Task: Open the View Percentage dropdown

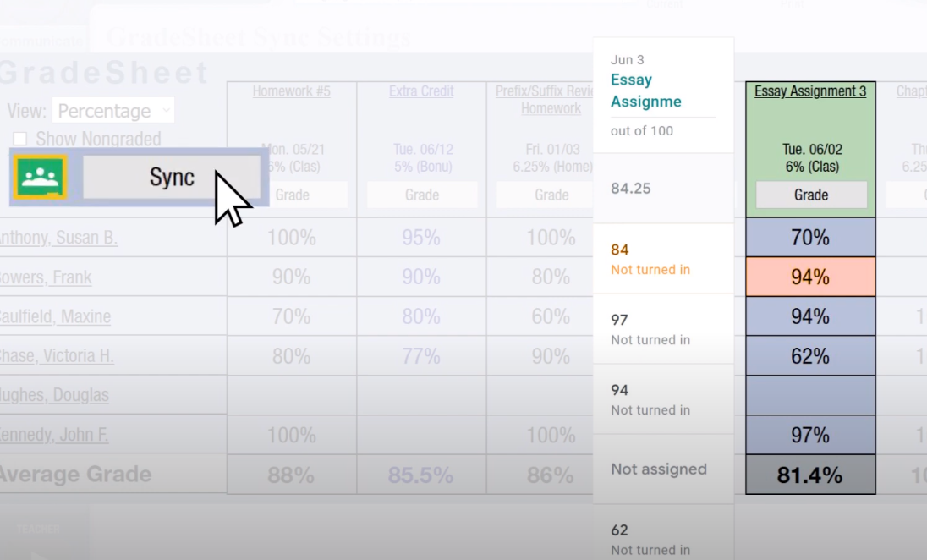Action: [x=113, y=111]
